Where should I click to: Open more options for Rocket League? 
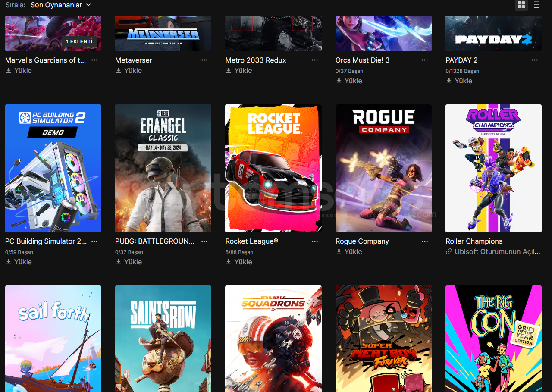(x=315, y=241)
